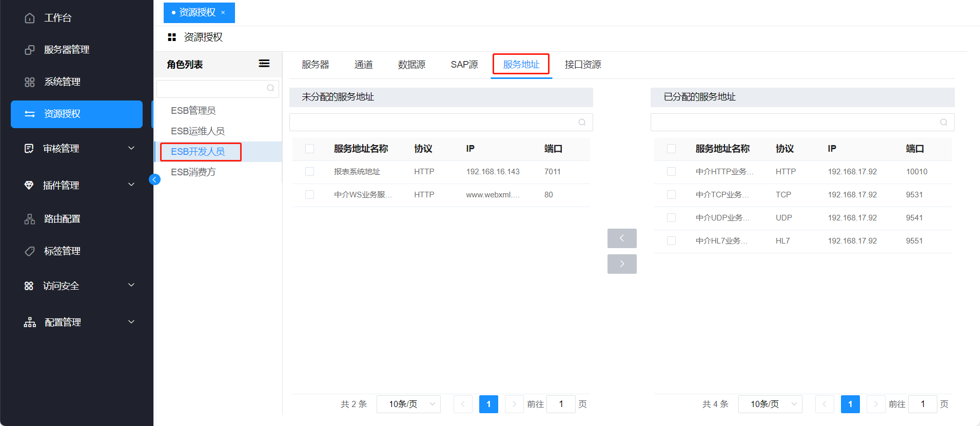Click the search icon in assigned service address box

point(944,122)
